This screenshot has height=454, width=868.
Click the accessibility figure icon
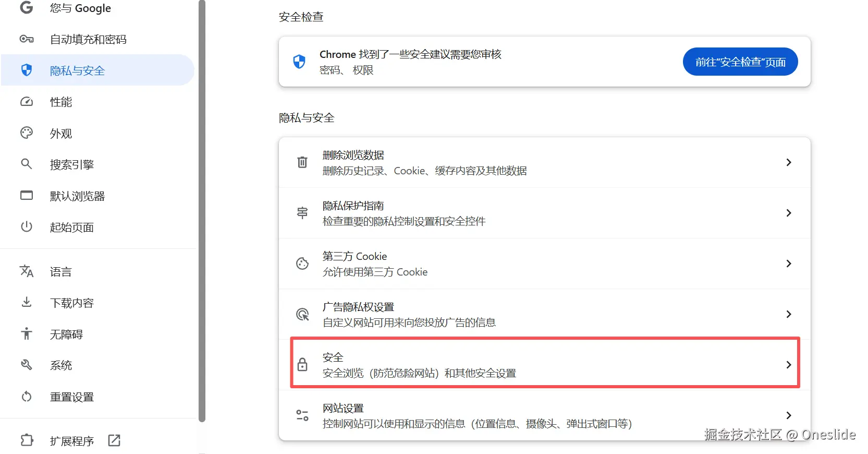pos(27,334)
